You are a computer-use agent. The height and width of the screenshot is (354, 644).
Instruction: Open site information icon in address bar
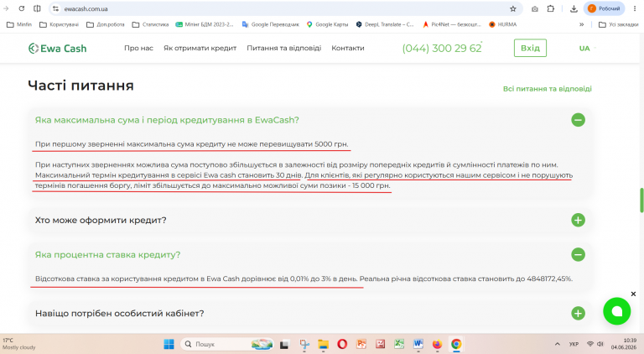pos(56,8)
